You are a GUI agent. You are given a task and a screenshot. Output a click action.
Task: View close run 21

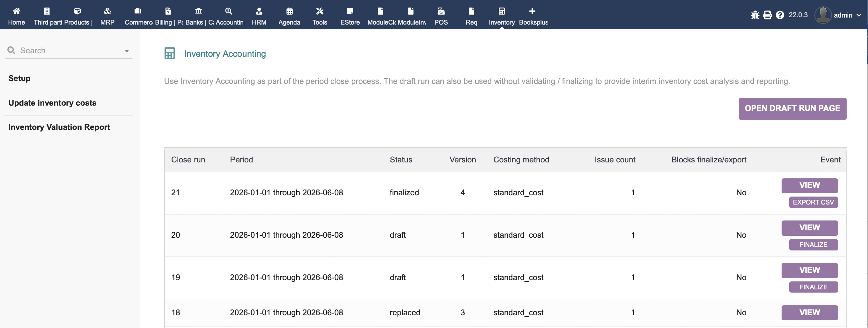[x=809, y=185]
